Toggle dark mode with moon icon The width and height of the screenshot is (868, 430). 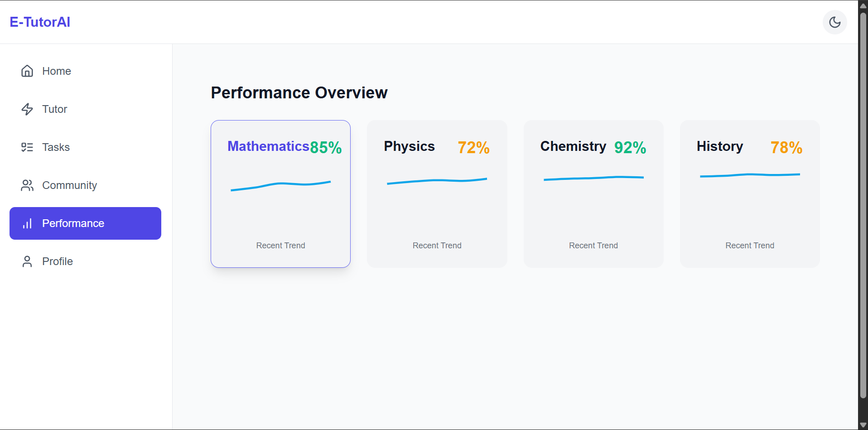834,22
